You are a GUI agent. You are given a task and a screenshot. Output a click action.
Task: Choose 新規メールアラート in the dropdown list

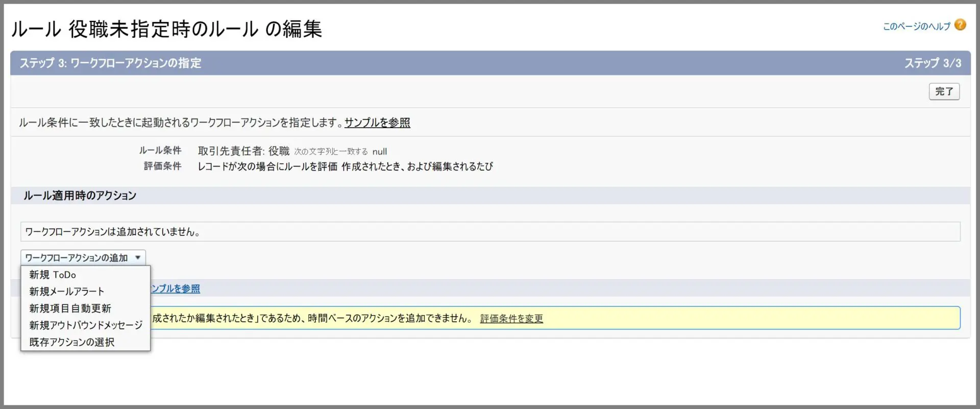click(x=67, y=292)
